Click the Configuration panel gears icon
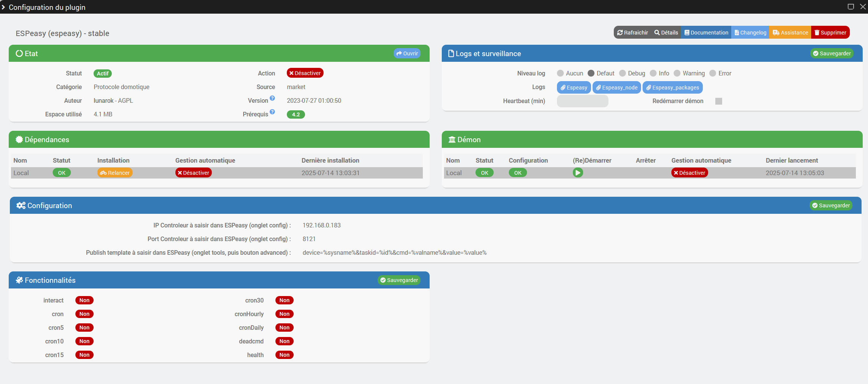This screenshot has width=868, height=384. pyautogui.click(x=21, y=205)
